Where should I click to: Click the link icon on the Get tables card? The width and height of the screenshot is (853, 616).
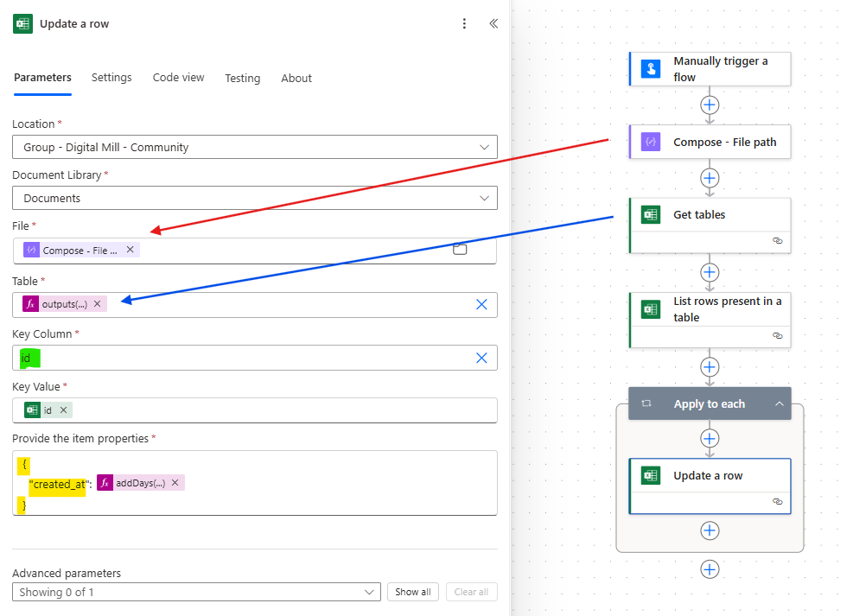(x=779, y=241)
